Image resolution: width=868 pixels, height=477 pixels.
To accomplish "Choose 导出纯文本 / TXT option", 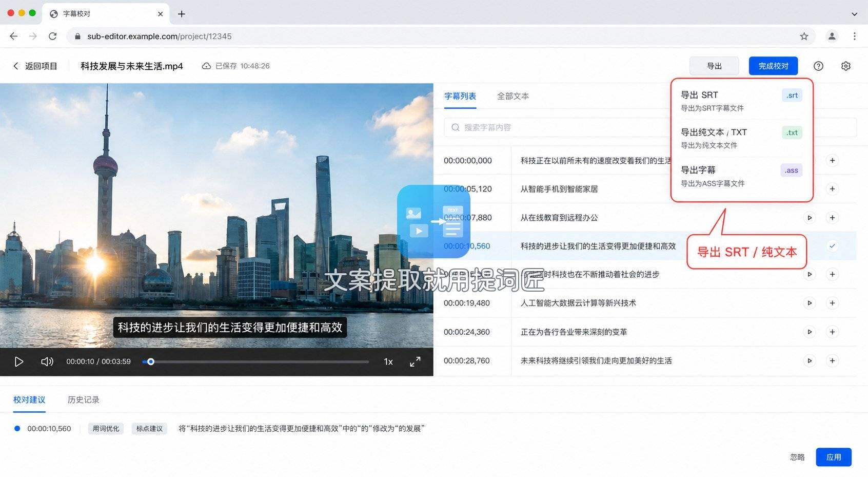I will [741, 138].
